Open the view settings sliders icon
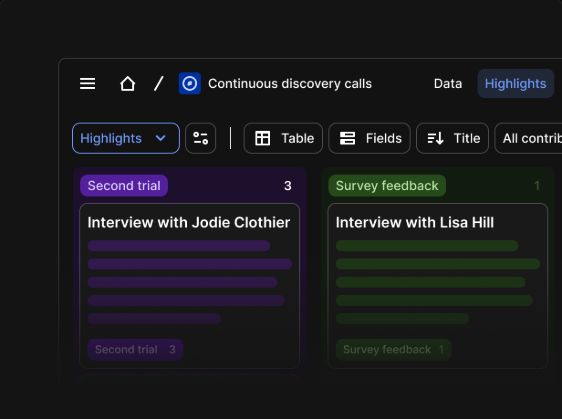 click(x=201, y=138)
